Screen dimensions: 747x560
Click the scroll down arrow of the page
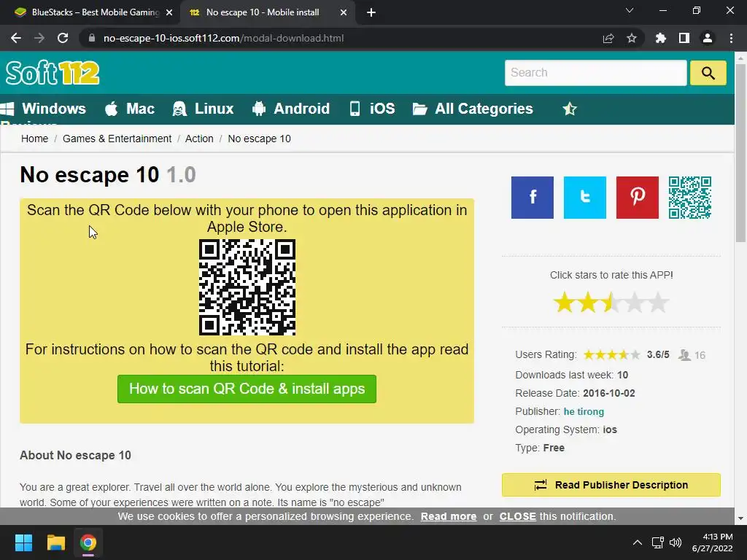(740, 518)
